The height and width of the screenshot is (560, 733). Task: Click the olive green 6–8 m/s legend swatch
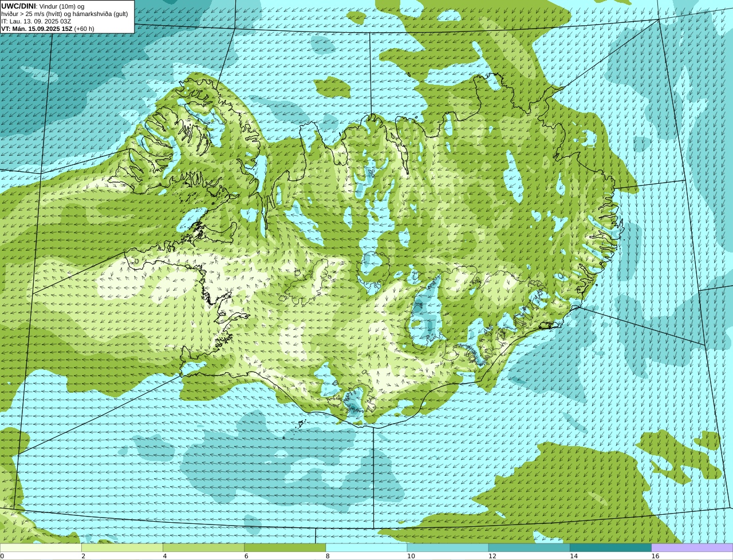[x=285, y=547]
